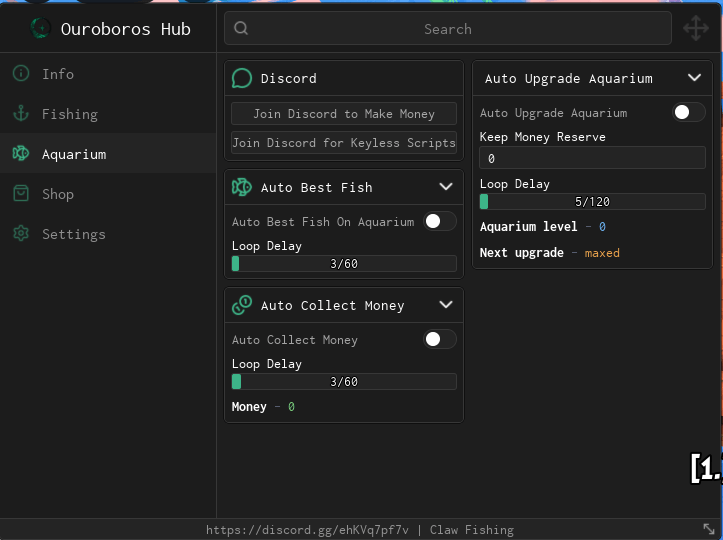Click the Discord chat bubble icon
This screenshot has width=723, height=540.
242,78
